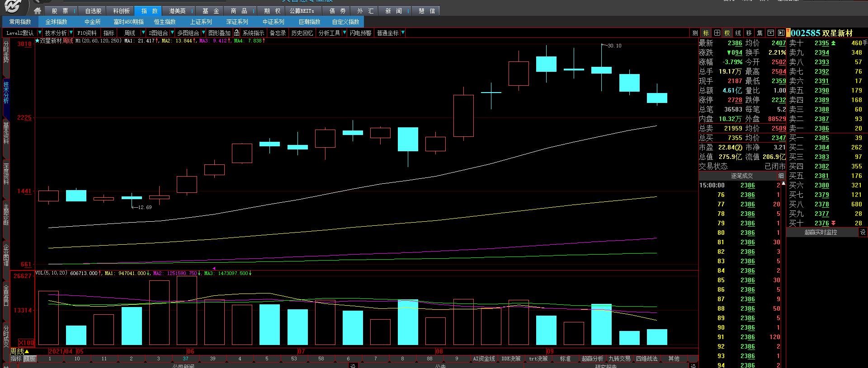The width and height of the screenshot is (868, 368).
Task: Expand the 技术分析 dropdown arrow
Action: (71, 33)
